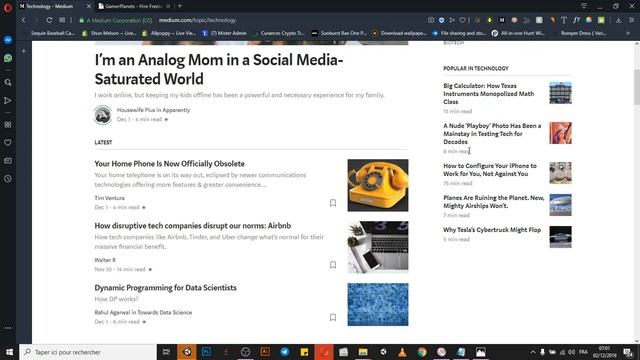Viewport: 640px width, 360px height.
Task: Open 'Your Home Phone Is Now Officially Obsolete'
Action: 169,164
